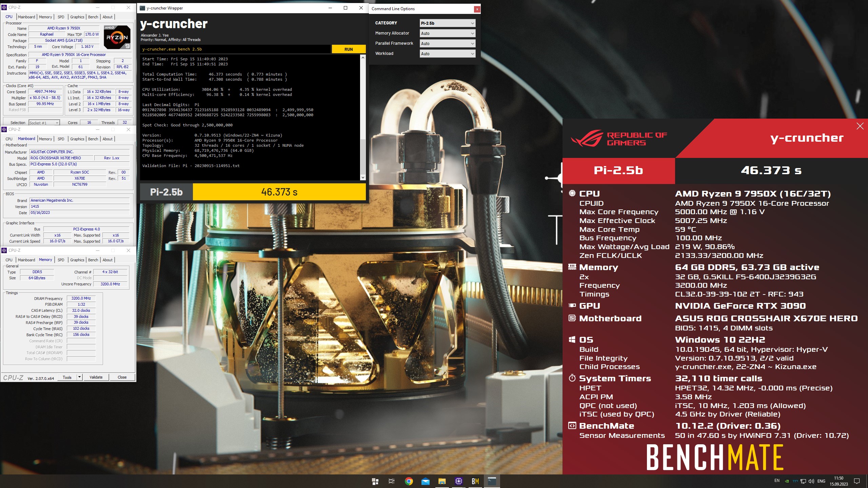Open the Parallel Framework dropdown
Image resolution: width=868 pixels, height=488 pixels.
(447, 43)
